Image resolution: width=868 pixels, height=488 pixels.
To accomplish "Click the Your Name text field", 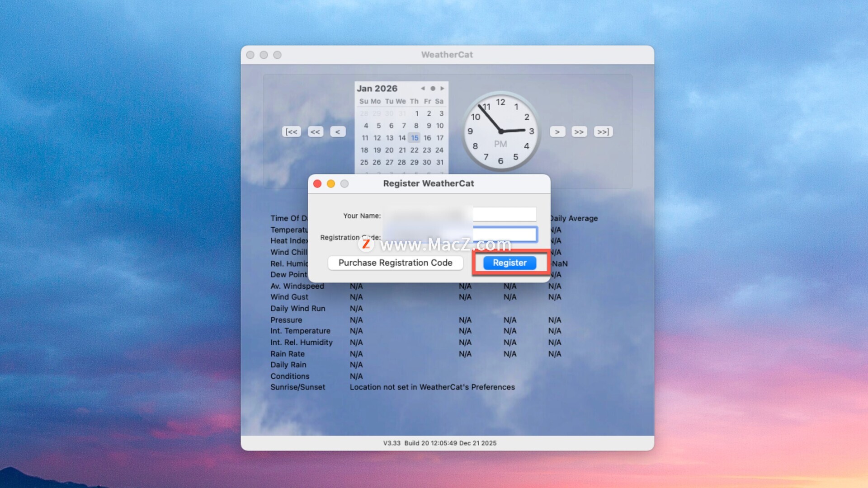I will [x=504, y=214].
